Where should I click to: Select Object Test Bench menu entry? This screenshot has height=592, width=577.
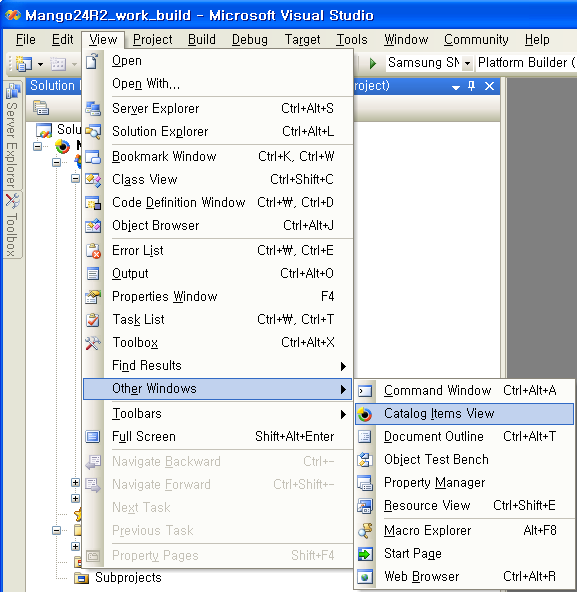click(x=464, y=459)
